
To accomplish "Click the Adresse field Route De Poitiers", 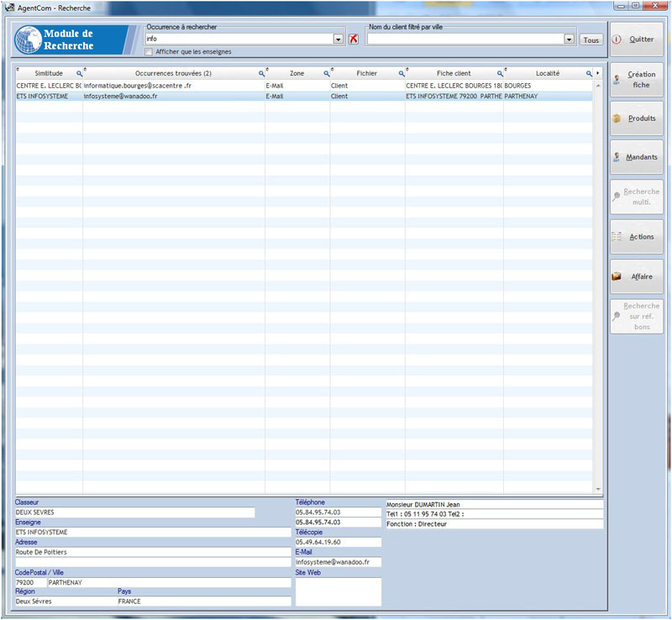I will pyautogui.click(x=153, y=552).
